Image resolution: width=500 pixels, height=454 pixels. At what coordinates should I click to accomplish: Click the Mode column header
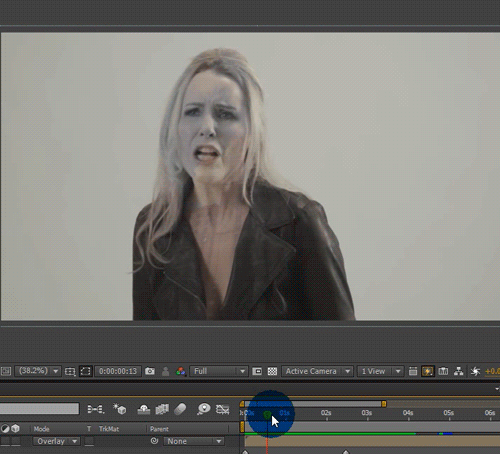coord(42,429)
